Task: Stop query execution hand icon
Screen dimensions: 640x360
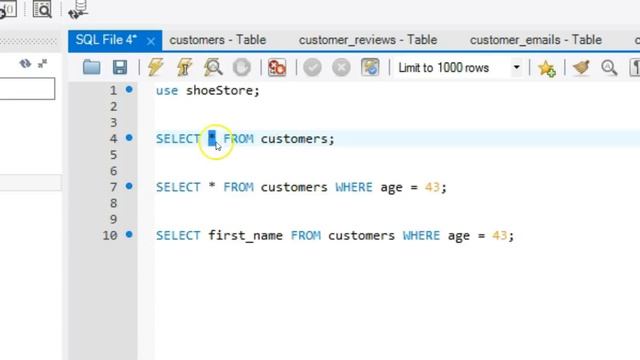Action: [x=242, y=67]
